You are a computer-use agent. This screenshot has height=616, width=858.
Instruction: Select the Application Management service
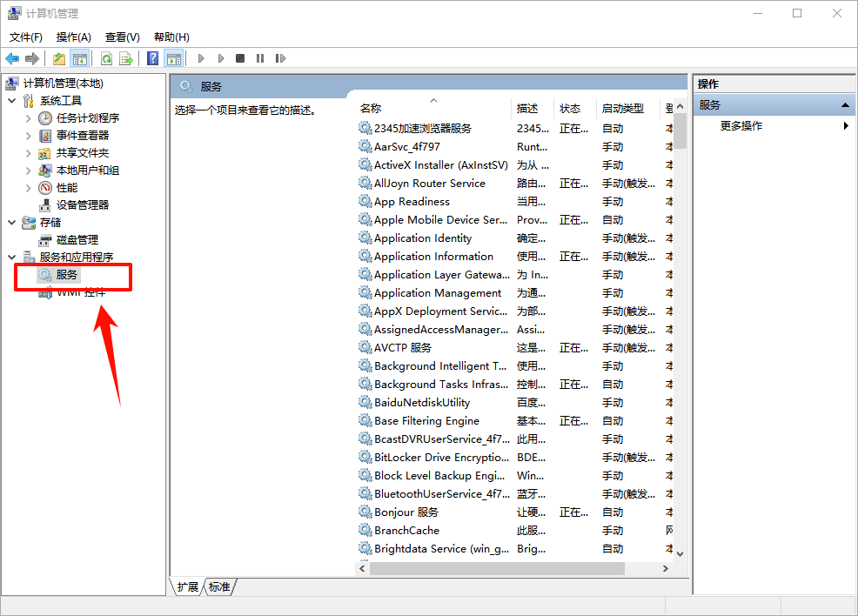tap(515, 293)
